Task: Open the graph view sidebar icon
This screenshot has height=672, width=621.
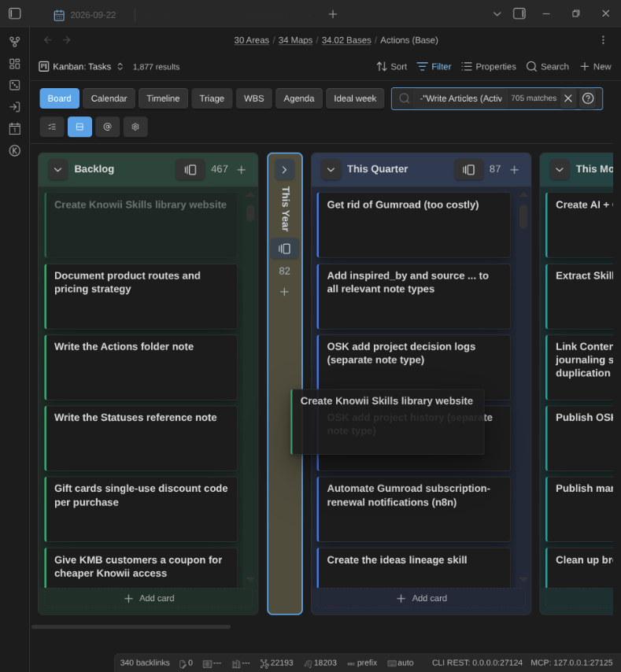Action: [15, 42]
